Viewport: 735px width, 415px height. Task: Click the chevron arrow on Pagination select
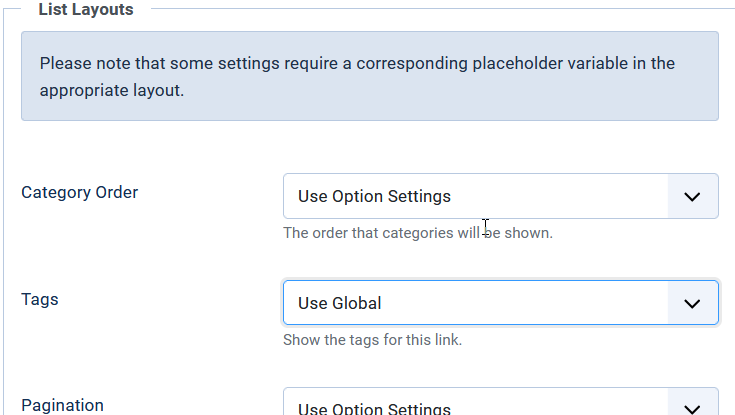[692, 408]
